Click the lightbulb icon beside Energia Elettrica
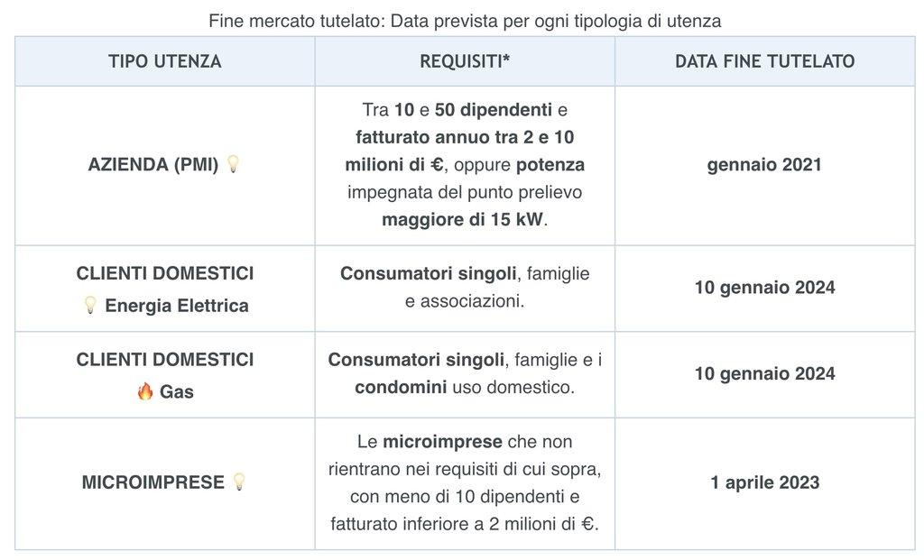Screen dimensions: 924x560 tap(90, 306)
